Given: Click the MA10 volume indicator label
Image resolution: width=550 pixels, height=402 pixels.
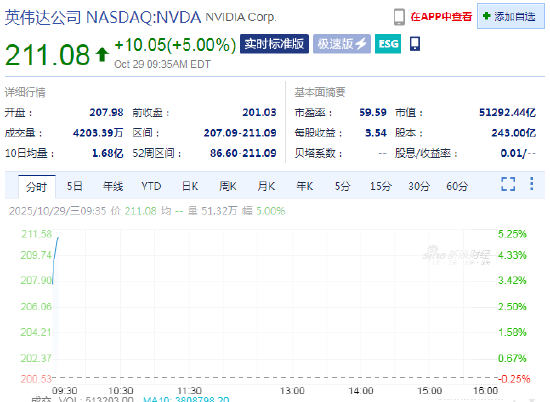Looking at the screenshot, I should point(186,399).
